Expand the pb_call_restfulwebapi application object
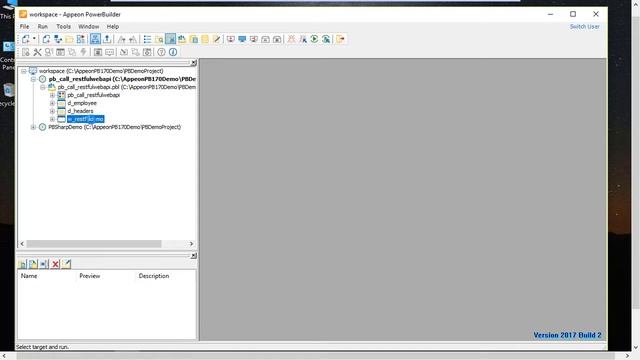This screenshot has width=640, height=360. point(52,95)
